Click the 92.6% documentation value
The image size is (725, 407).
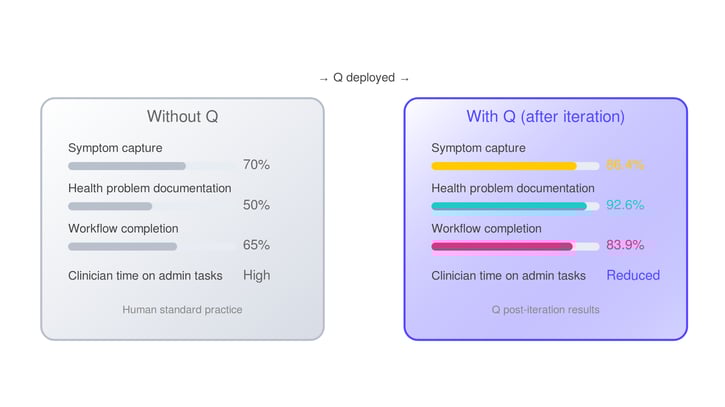pyautogui.click(x=625, y=205)
